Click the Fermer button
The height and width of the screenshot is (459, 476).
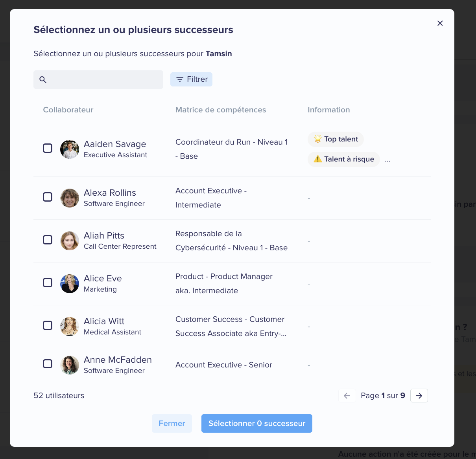(172, 424)
